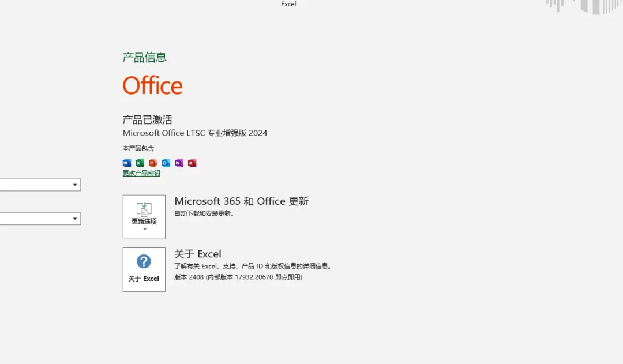Click the 版本 2408 version text

(x=238, y=277)
